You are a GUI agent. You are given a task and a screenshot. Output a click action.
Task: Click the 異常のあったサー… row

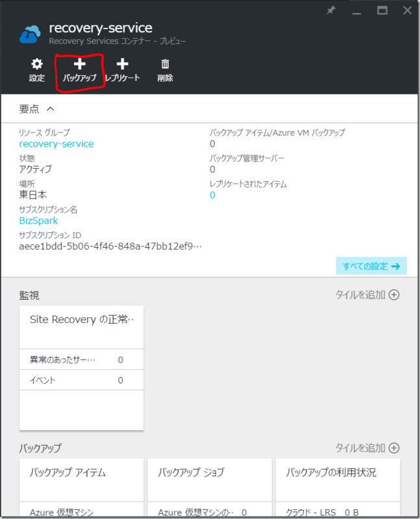[82, 359]
